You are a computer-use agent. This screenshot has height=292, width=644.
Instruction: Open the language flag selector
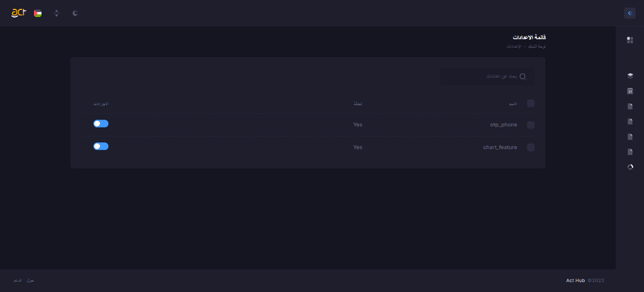point(38,13)
